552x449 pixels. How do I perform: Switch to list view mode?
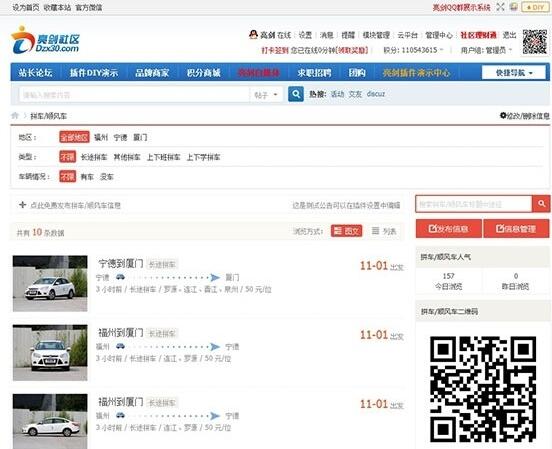pos(384,231)
